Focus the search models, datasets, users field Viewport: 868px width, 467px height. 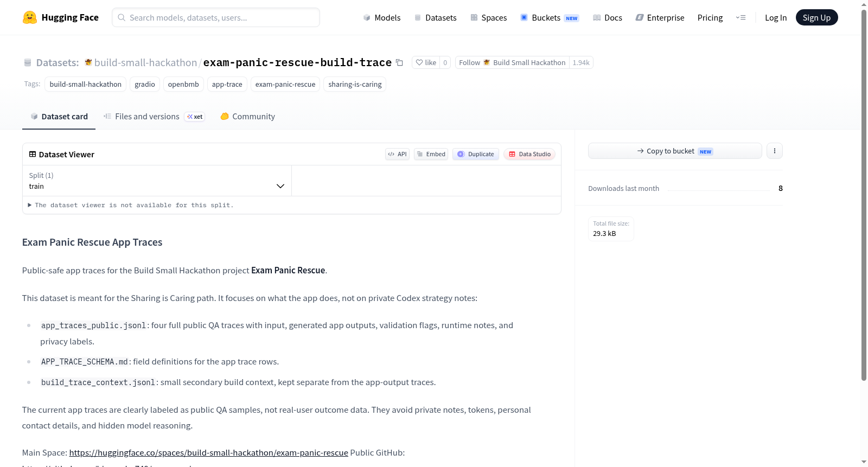coord(216,17)
